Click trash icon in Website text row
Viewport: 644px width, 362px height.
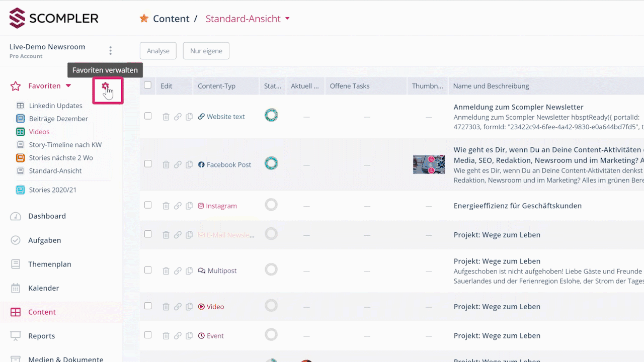click(x=166, y=117)
